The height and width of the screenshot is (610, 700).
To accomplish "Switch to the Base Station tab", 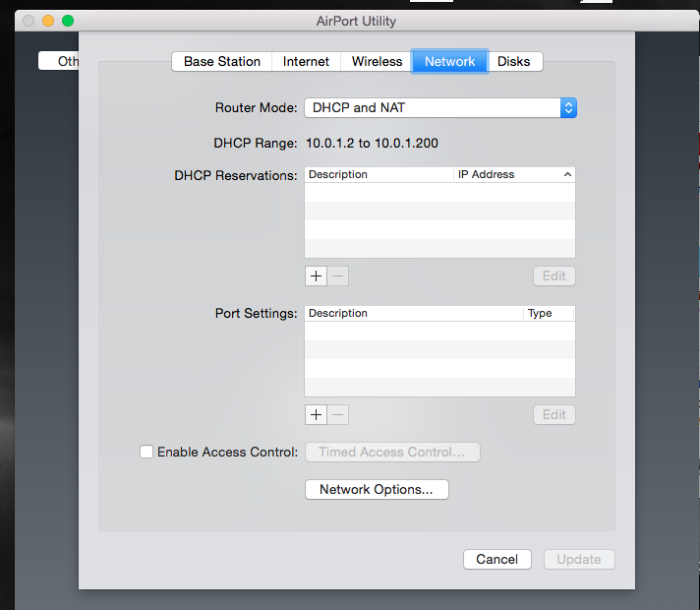I will (x=222, y=61).
